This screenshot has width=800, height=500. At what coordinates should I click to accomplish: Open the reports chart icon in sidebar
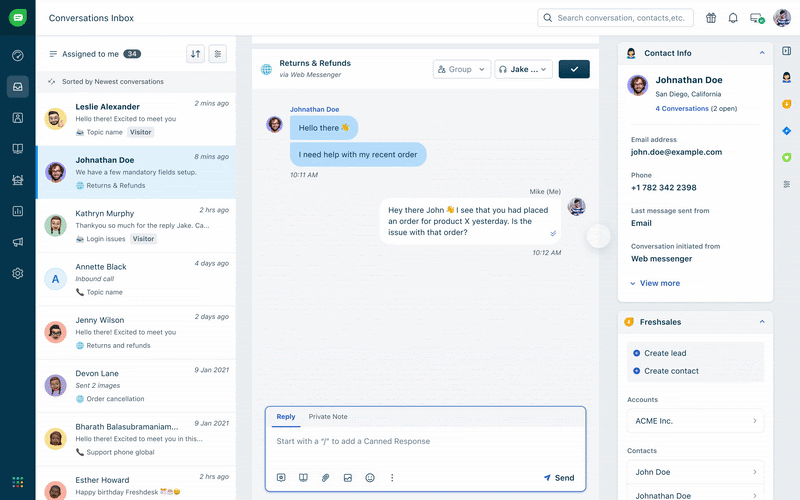[x=17, y=211]
